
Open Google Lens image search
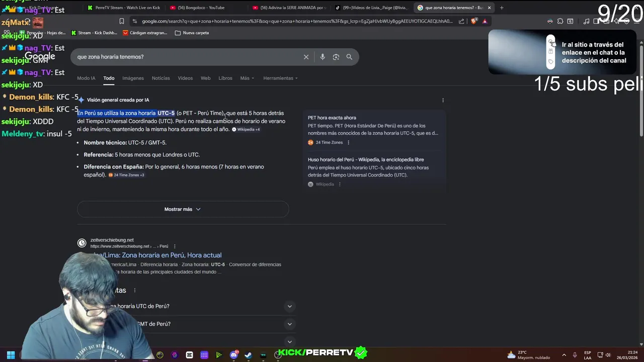pos(336,57)
